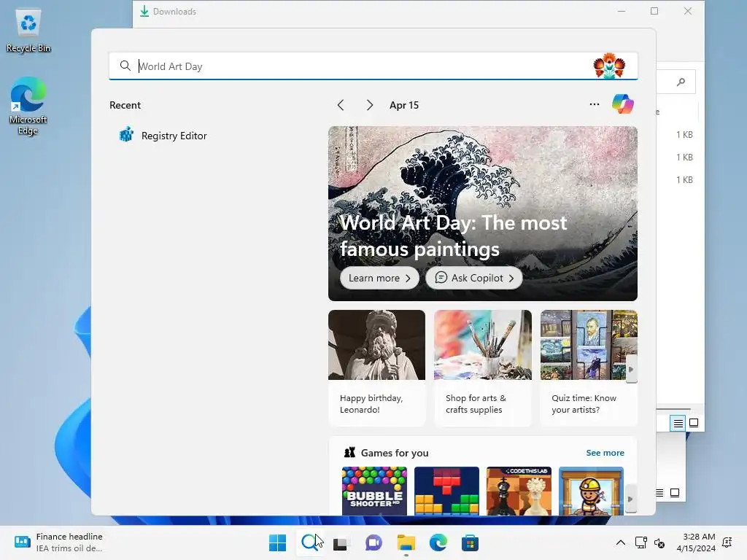747x560 pixels.
Task: Click the Apr 15 date label
Action: 404,105
